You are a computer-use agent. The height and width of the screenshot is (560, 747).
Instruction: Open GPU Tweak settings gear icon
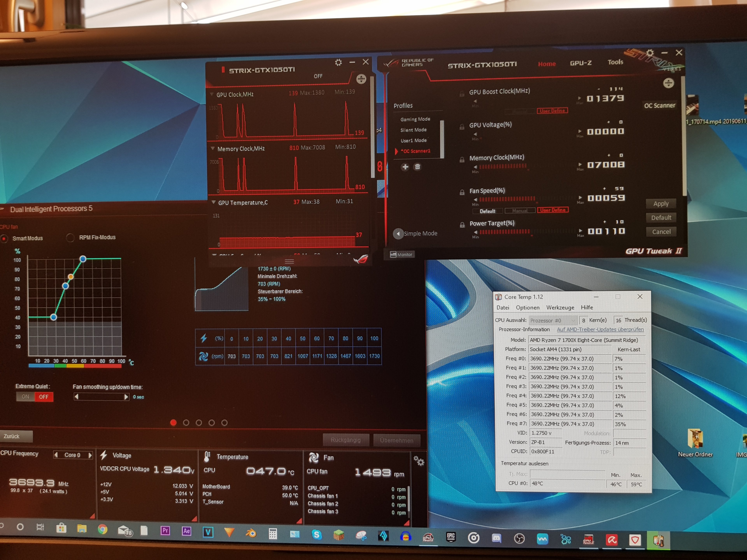[x=650, y=53]
